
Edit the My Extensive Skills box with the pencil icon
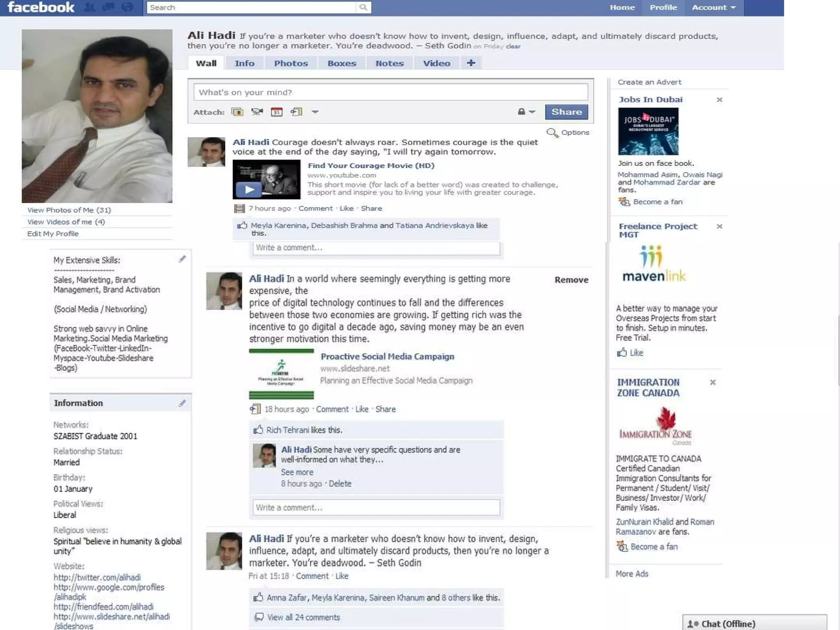[x=183, y=259]
